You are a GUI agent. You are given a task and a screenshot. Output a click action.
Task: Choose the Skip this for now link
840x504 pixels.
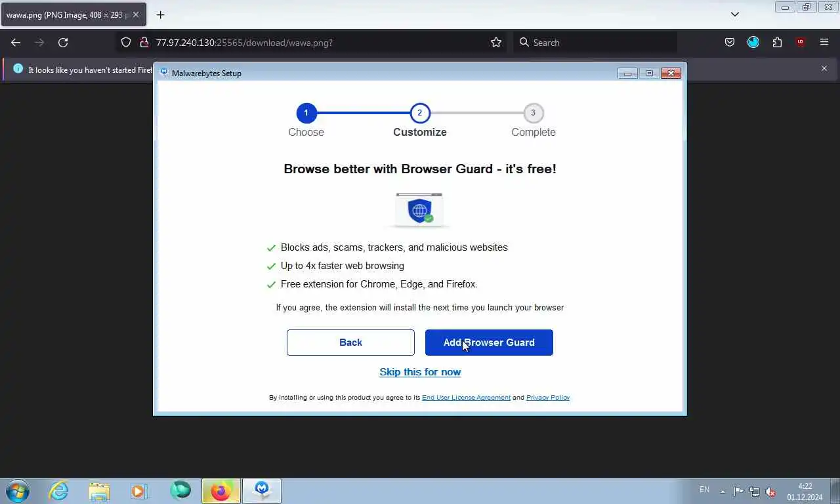pos(420,372)
